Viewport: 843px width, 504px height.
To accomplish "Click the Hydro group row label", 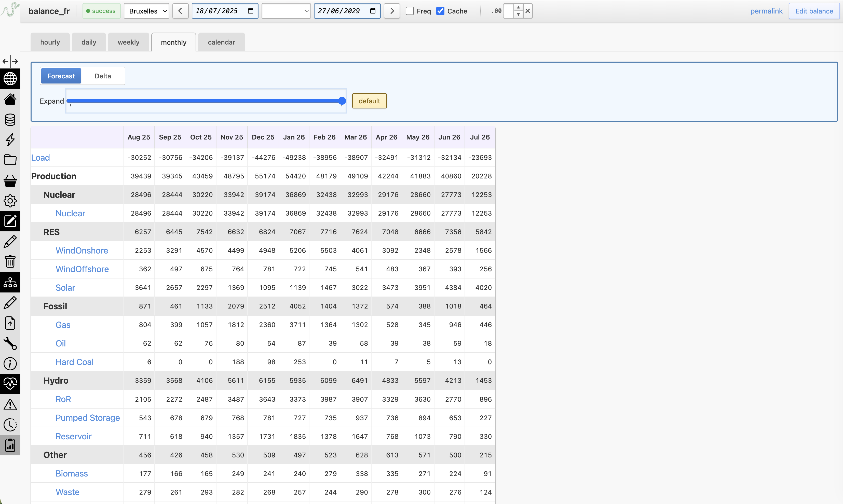I will 56,381.
